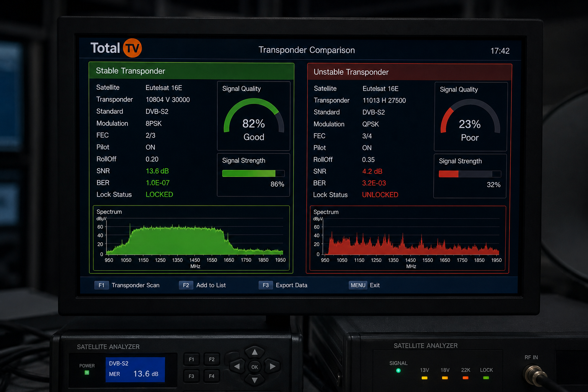Click FEC value 3/4
The height and width of the screenshot is (392, 588).
click(x=367, y=136)
